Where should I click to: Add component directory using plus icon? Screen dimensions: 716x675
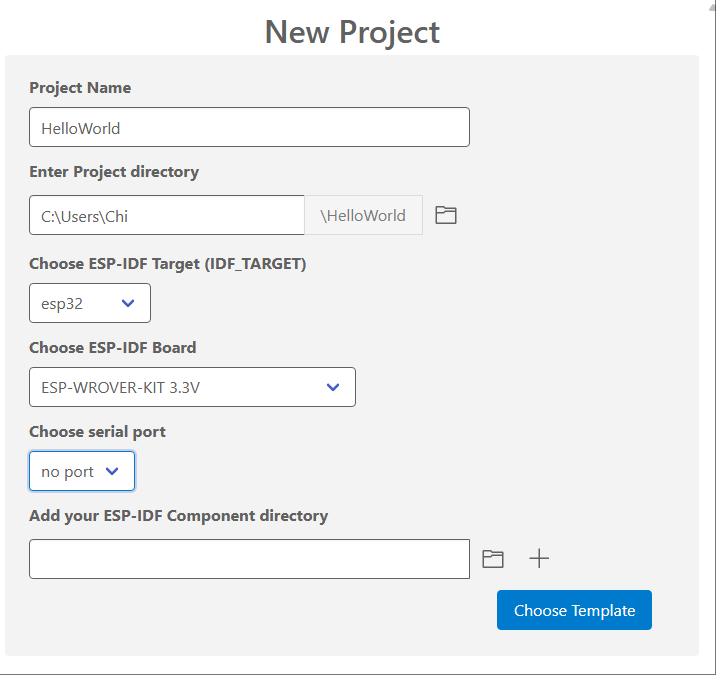(539, 559)
